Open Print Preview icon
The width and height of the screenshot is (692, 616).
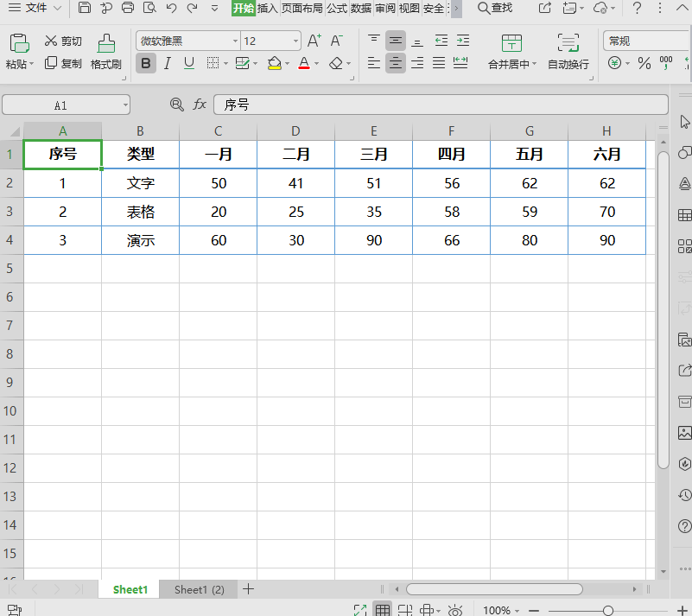coord(149,8)
